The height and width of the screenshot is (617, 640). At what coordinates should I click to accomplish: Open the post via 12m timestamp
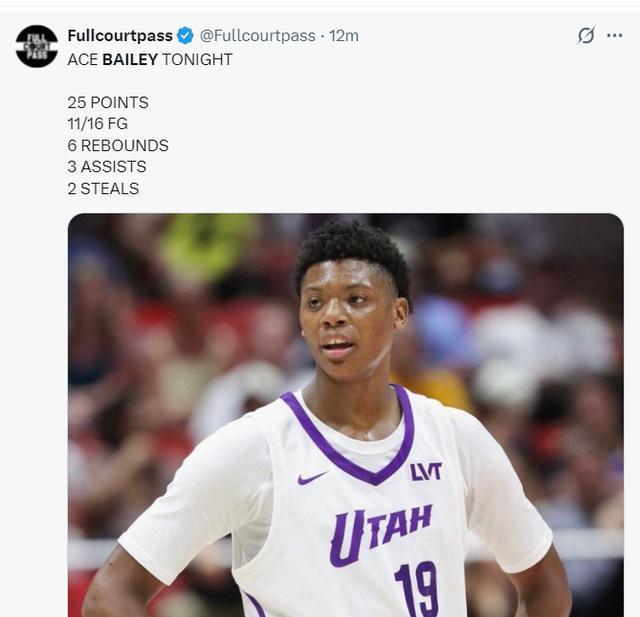click(x=344, y=36)
